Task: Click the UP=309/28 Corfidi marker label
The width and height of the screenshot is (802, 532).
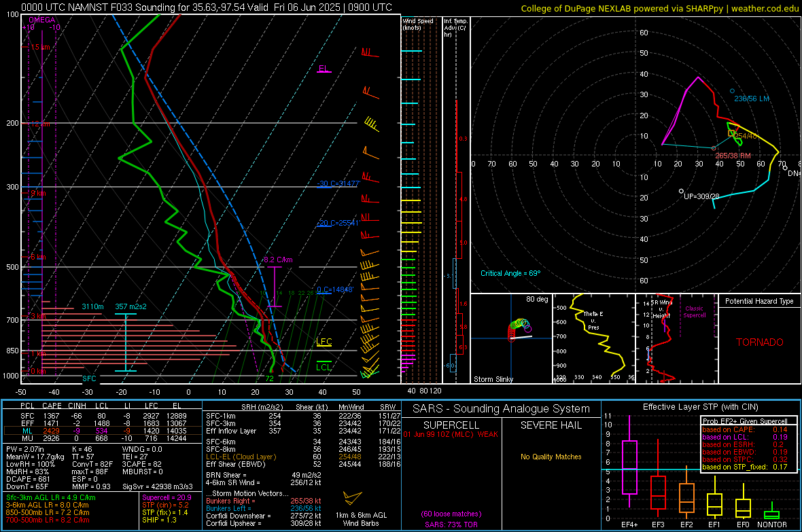Action: point(701,196)
